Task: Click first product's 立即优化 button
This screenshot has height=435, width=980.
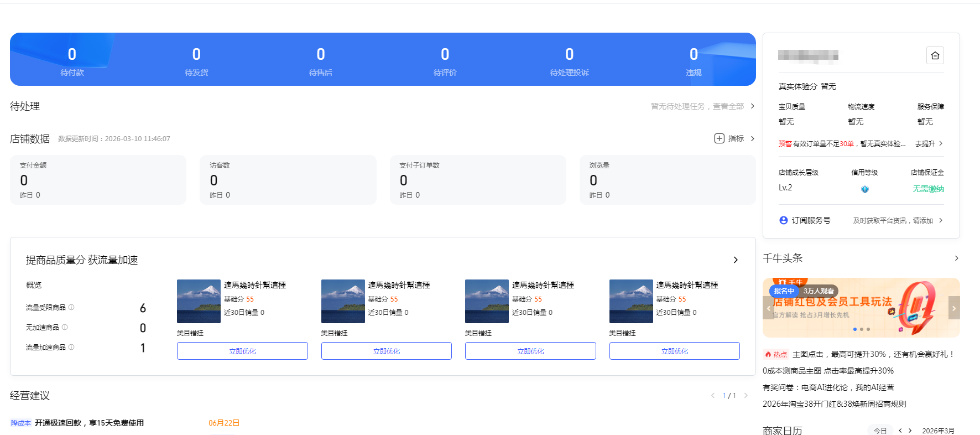Action: [x=242, y=351]
